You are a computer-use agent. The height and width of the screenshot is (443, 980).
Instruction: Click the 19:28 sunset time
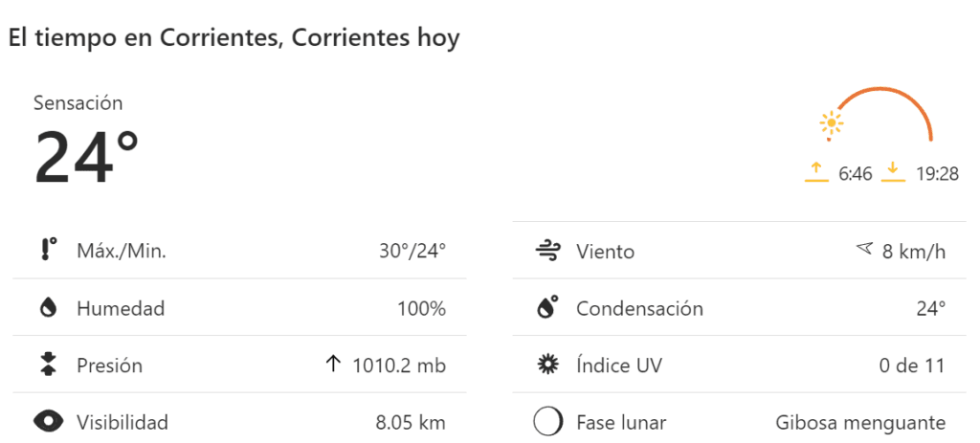(937, 174)
